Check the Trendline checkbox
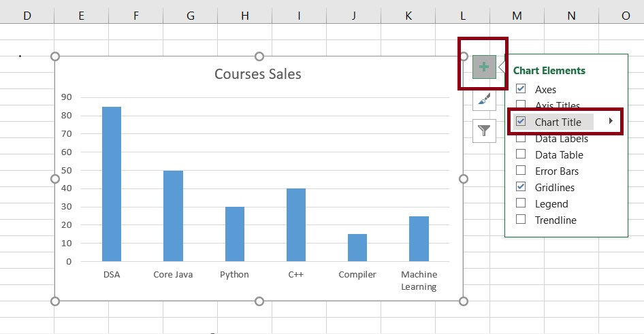 [521, 220]
